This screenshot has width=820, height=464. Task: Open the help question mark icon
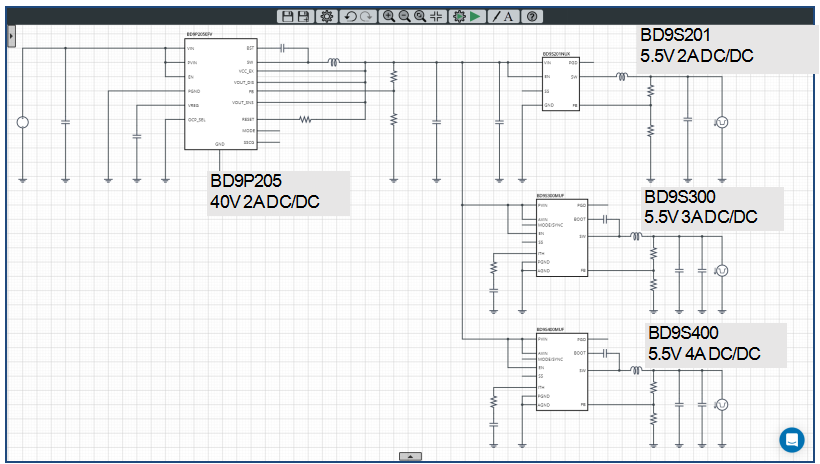coord(532,16)
